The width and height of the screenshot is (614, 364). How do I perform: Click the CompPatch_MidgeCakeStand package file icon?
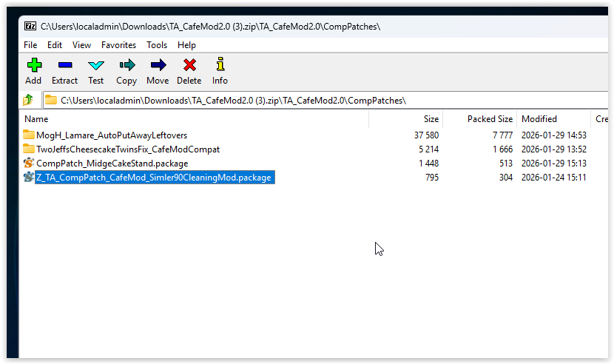(29, 163)
